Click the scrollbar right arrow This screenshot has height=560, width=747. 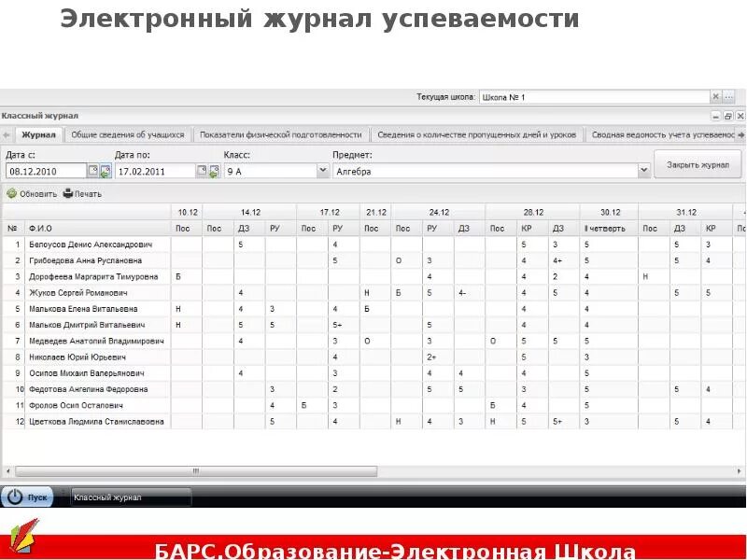coord(739,471)
